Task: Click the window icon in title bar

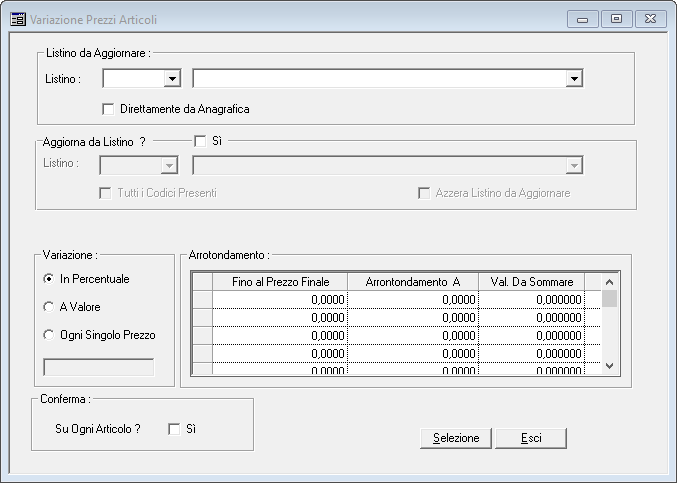Action: 18,19
